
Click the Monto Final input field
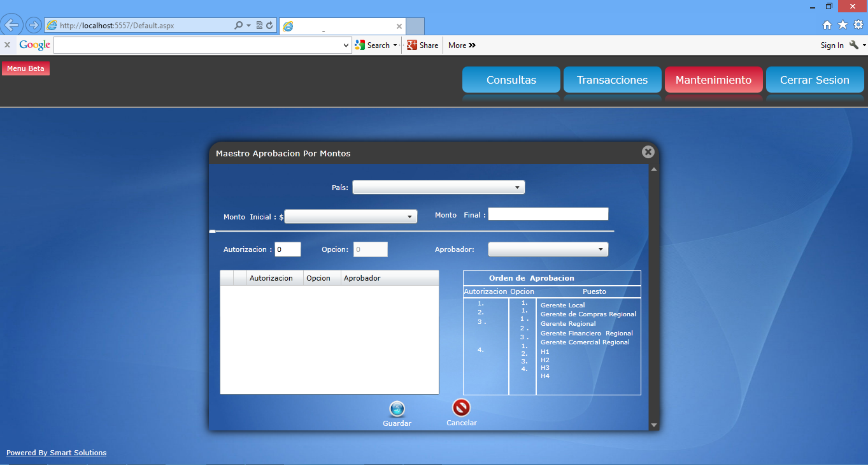pyautogui.click(x=548, y=214)
